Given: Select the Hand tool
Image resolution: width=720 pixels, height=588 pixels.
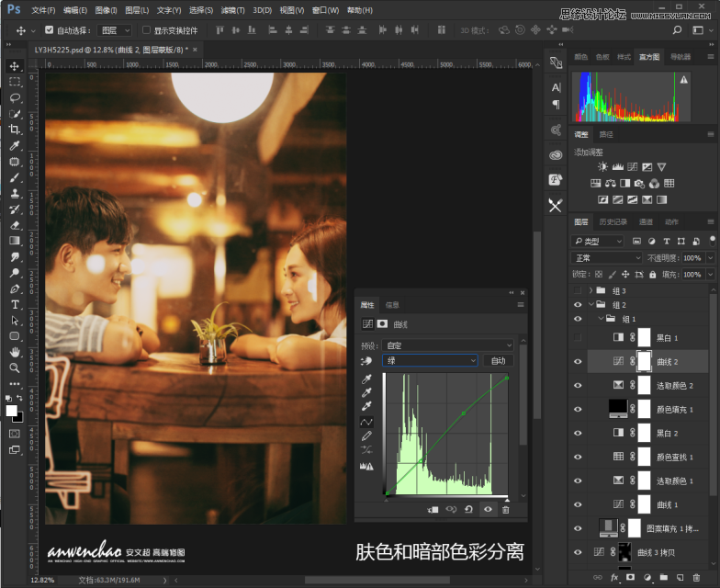Looking at the screenshot, I should point(15,353).
